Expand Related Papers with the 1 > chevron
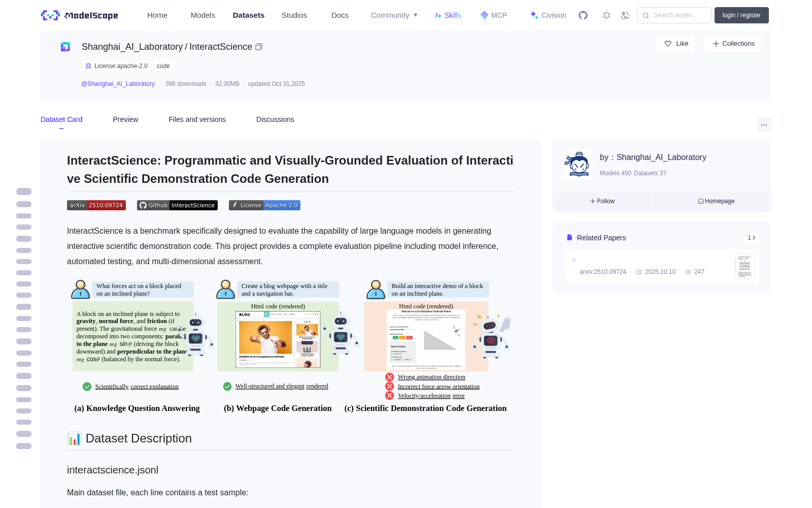 click(752, 238)
